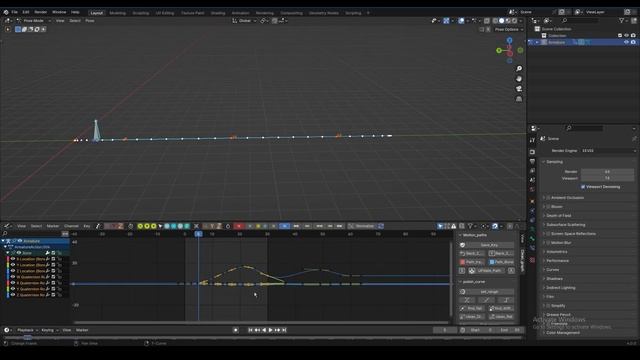Expand the Depth of Field panel

[557, 216]
